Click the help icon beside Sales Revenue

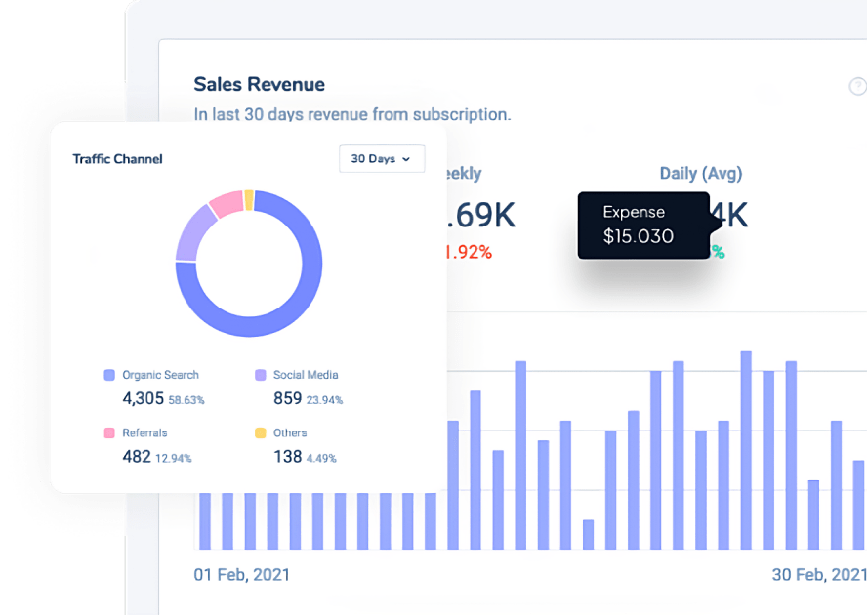point(857,87)
